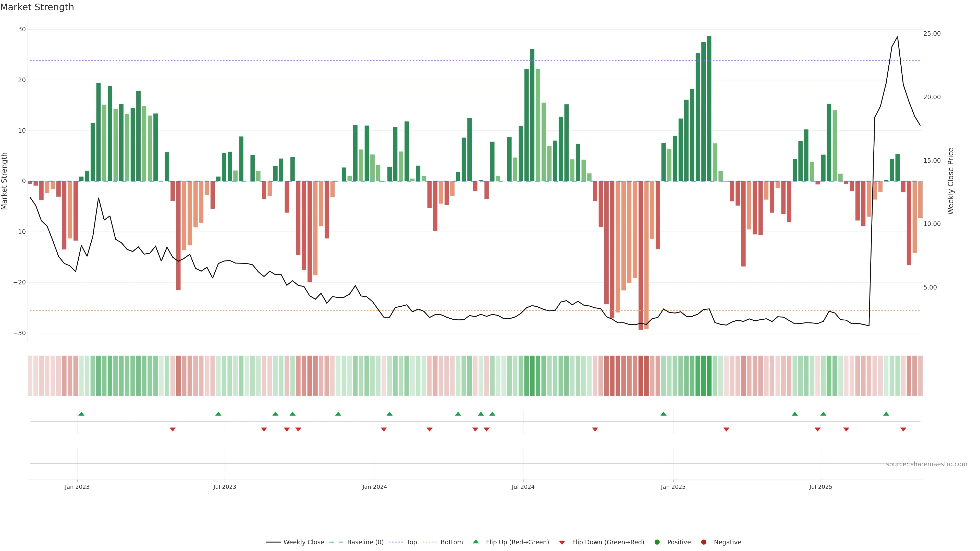Click the Weekly Close Price axis title

(x=951, y=181)
